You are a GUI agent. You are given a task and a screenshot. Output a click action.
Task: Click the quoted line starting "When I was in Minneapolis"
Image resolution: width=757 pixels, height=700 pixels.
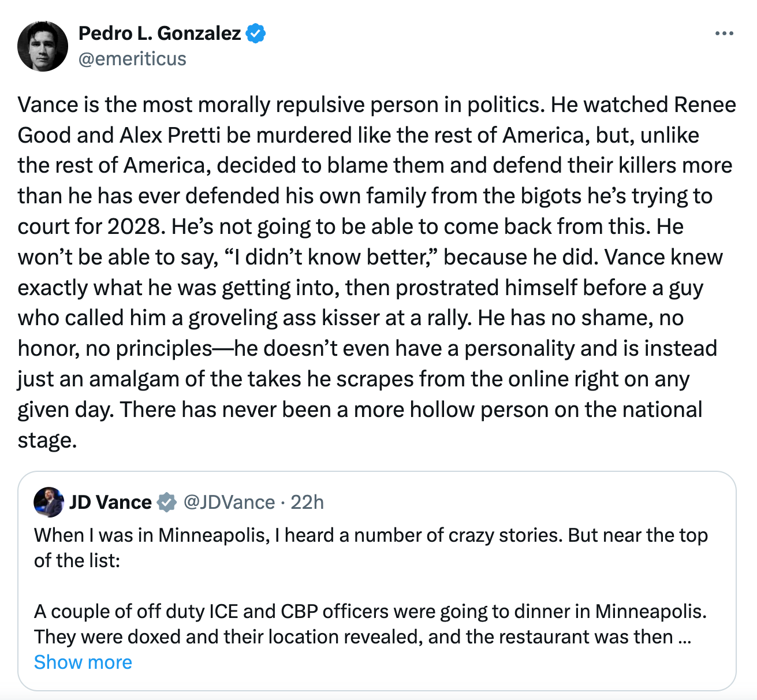point(370,535)
